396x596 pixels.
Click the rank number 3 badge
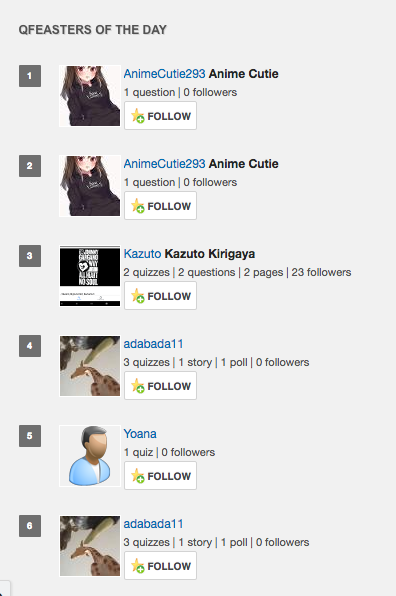(30, 256)
